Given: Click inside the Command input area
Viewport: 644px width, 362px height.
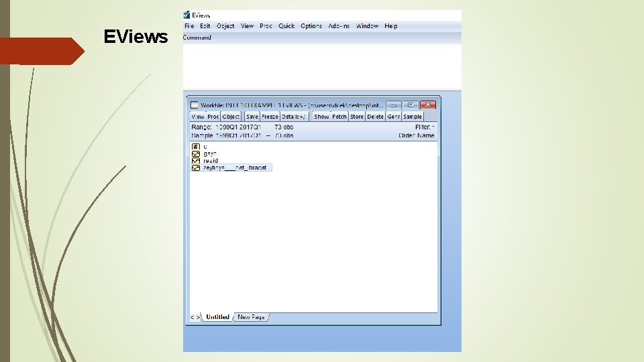Looking at the screenshot, I should (x=322, y=66).
